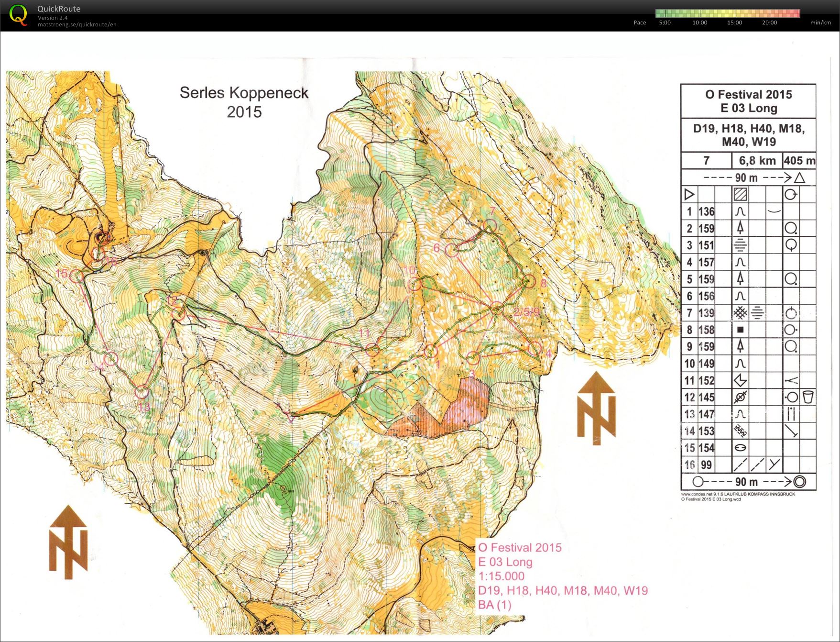Click the black square symbol in row 8
840x642 pixels.
click(740, 330)
